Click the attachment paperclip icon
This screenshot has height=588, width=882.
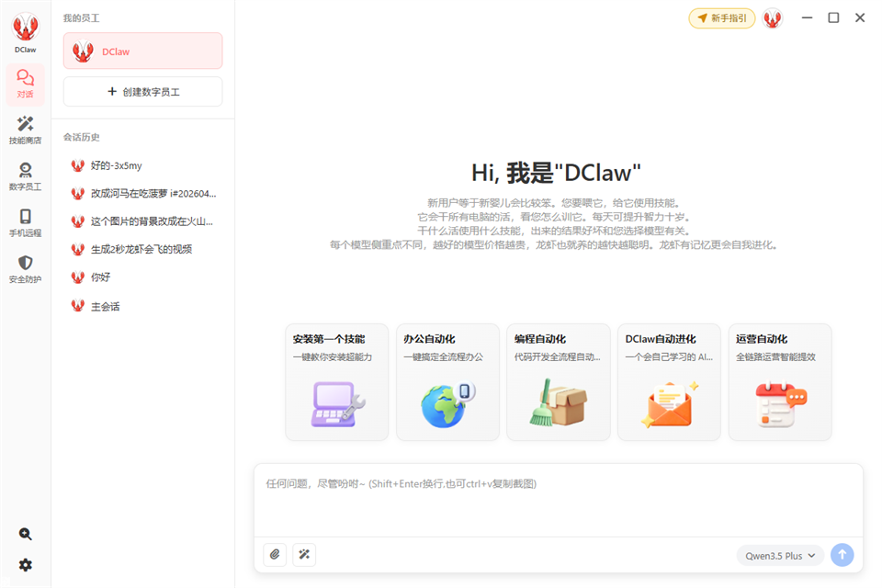275,555
